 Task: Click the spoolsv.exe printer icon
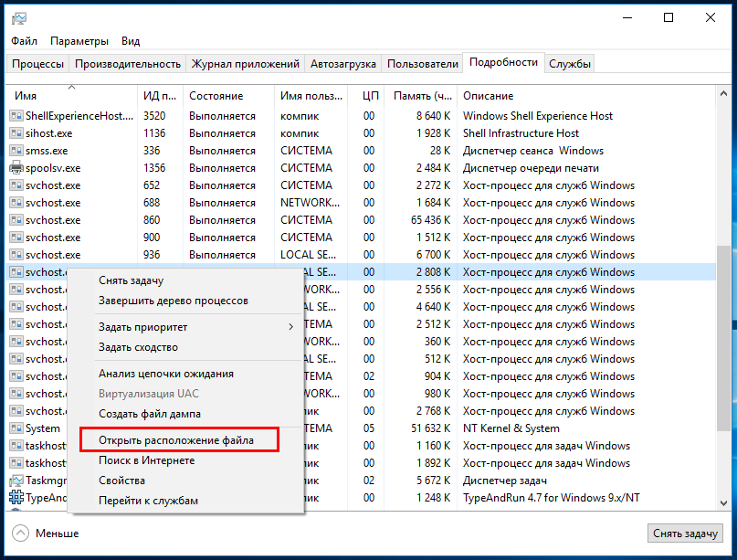[16, 168]
